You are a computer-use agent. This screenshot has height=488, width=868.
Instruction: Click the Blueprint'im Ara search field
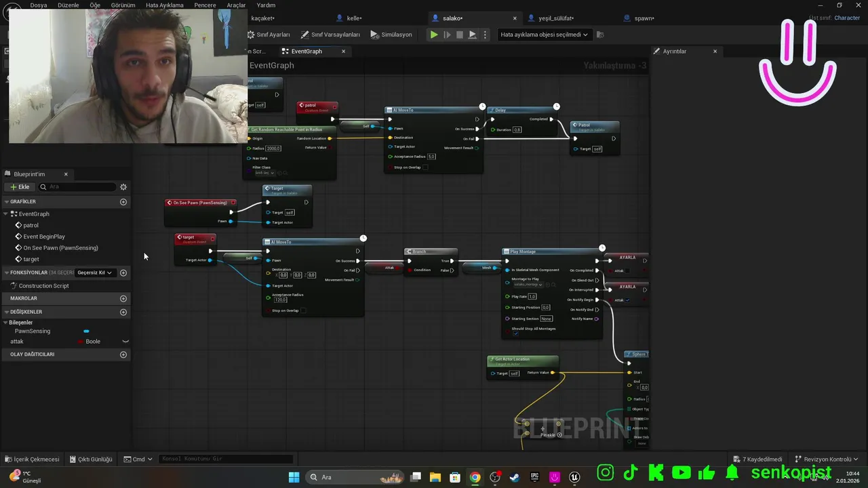[77, 187]
